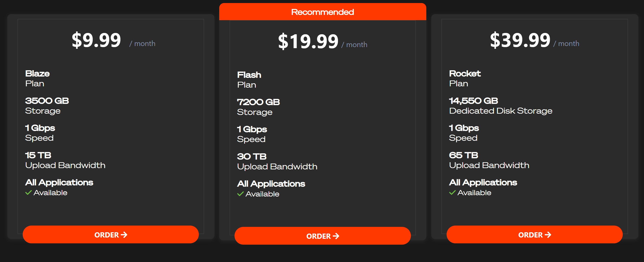Click the green checkmark under Flash All Applications
This screenshot has width=644, height=262.
[240, 194]
